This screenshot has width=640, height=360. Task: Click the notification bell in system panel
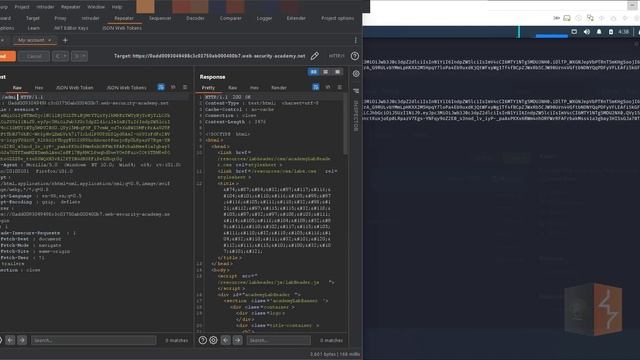599,32
